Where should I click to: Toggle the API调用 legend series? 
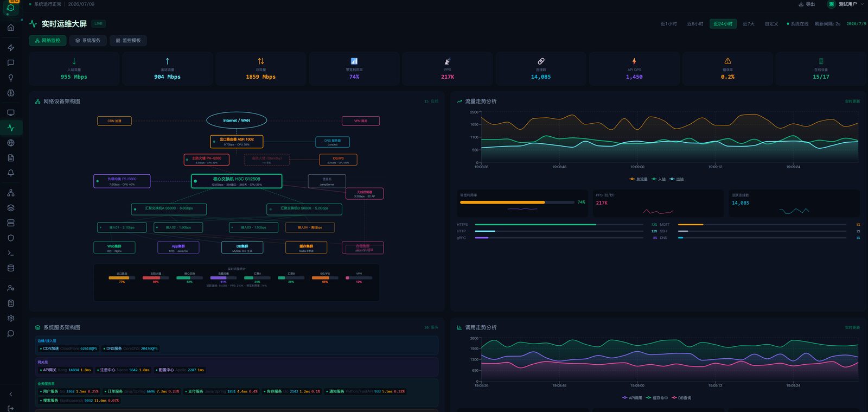(632, 398)
